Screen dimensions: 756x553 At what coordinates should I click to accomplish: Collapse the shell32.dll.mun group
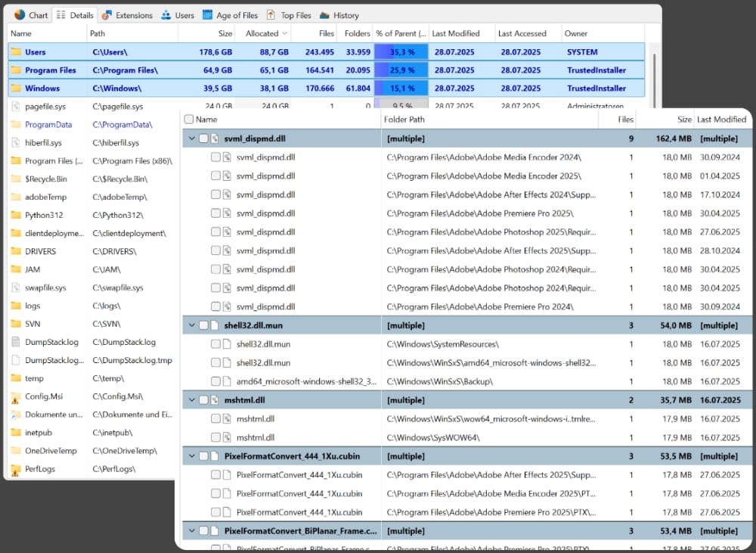coord(191,325)
